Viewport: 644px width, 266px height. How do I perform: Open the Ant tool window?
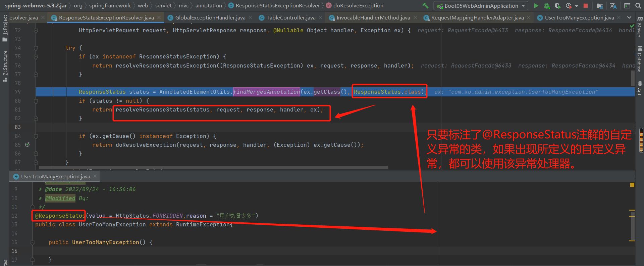(640, 88)
